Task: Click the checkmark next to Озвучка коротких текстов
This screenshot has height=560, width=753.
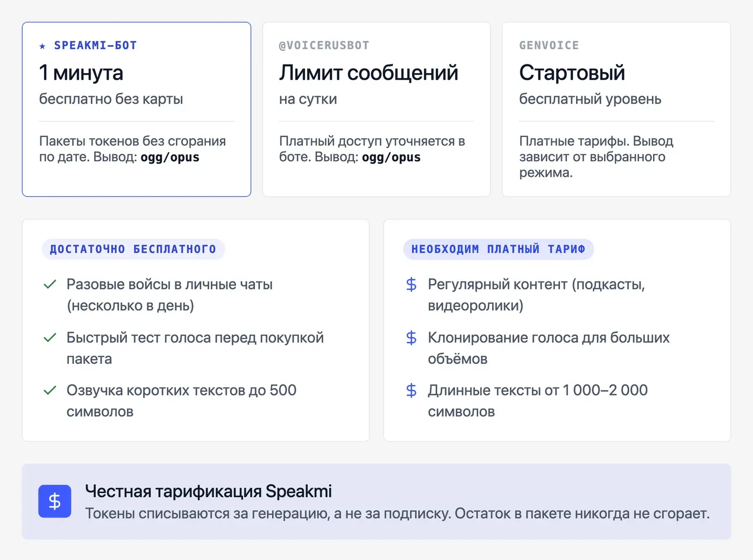Action: pyautogui.click(x=50, y=390)
